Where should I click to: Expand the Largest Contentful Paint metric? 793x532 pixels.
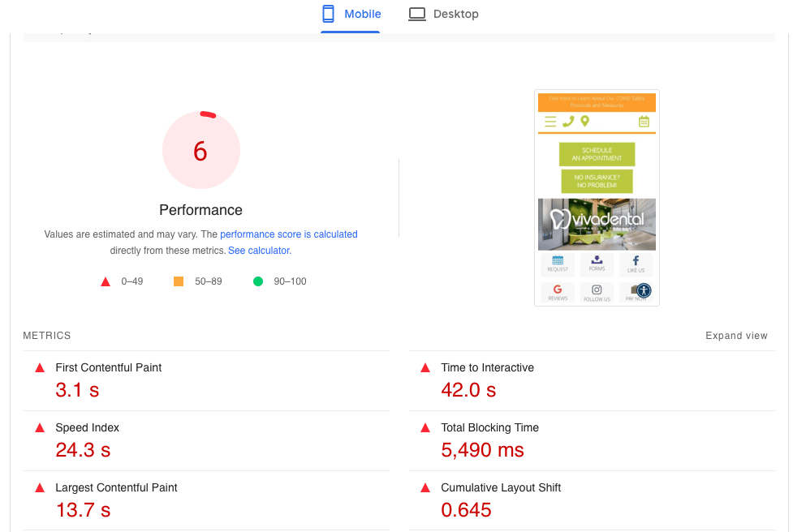tap(206, 500)
